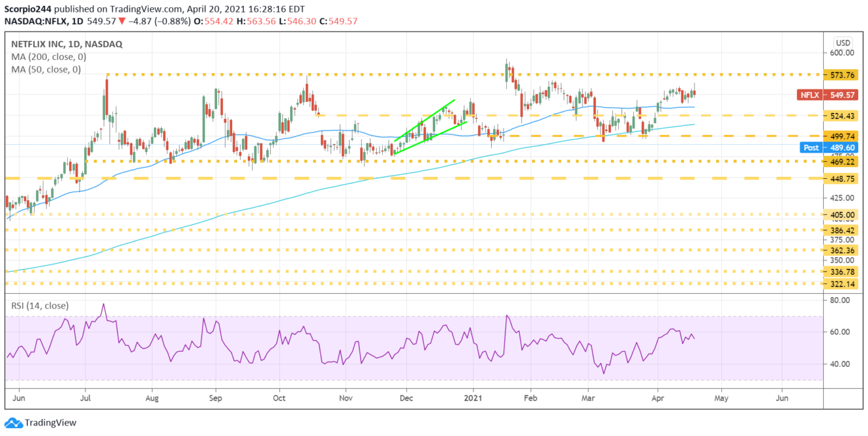Image resolution: width=868 pixels, height=436 pixels.
Task: Click the Sep label on time axis
Action: tap(216, 398)
